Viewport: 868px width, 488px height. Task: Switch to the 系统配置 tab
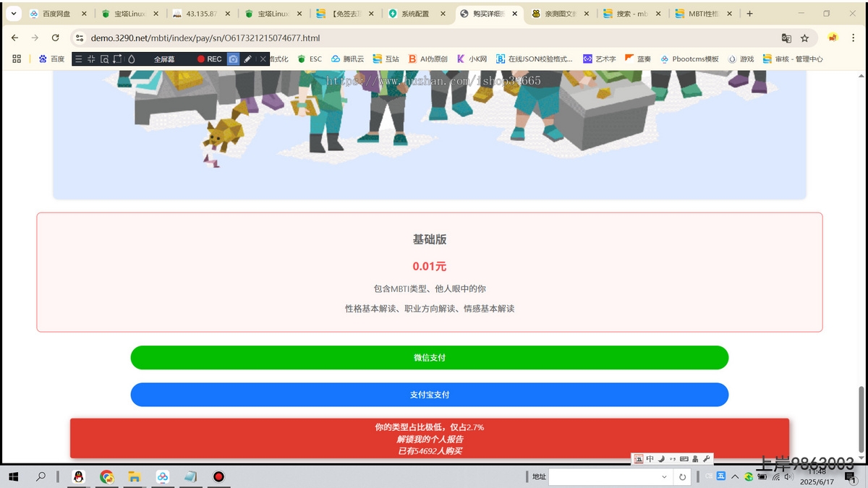coord(414,14)
